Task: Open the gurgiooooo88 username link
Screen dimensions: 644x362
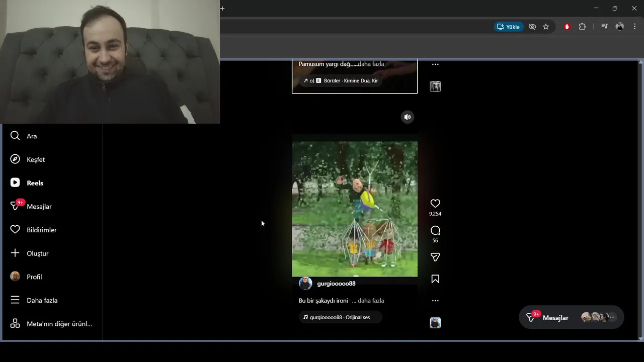Action: tap(336, 284)
